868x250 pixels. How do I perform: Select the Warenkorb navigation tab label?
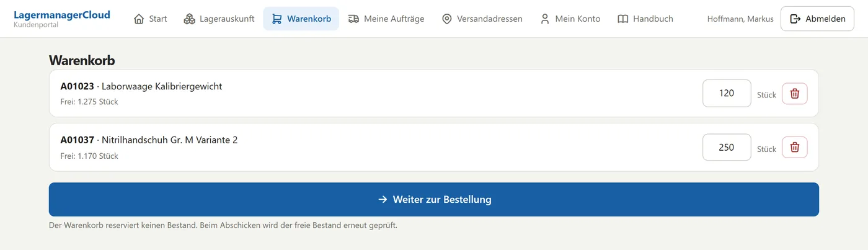[309, 19]
